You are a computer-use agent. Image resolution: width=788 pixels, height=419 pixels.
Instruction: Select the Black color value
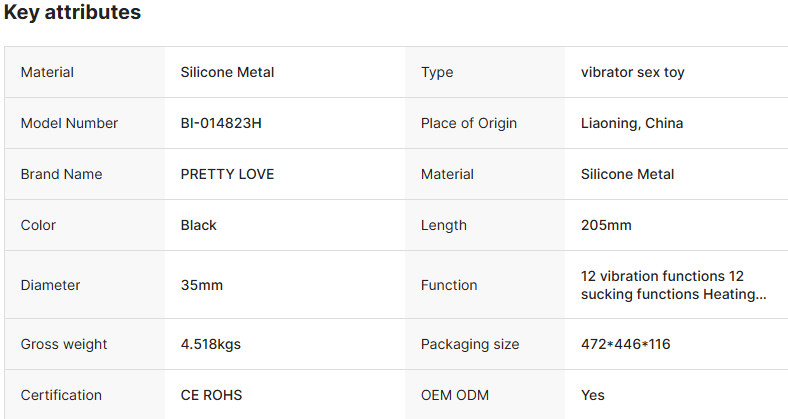198,225
